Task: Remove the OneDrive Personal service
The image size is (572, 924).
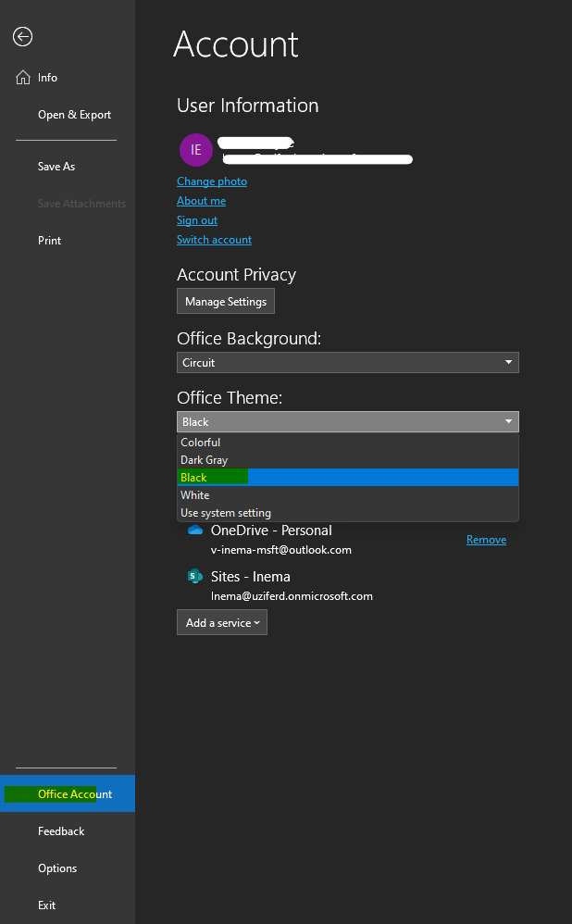Action: 486,540
